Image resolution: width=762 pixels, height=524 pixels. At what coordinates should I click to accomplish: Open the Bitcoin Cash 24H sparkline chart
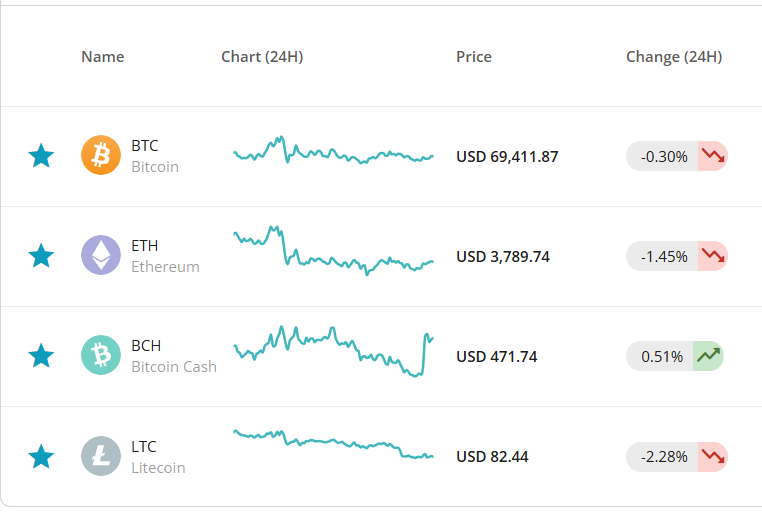point(333,351)
